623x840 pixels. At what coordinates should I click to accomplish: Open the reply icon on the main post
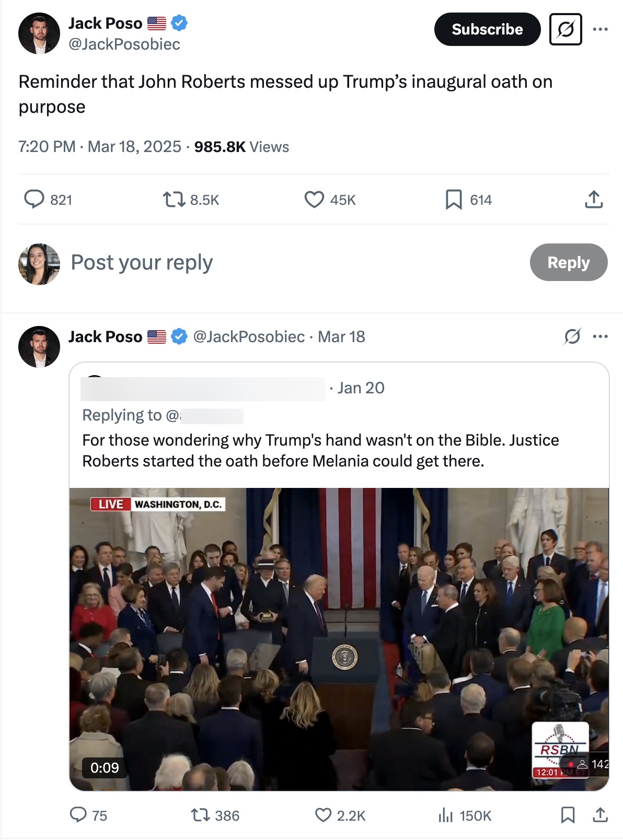(34, 200)
